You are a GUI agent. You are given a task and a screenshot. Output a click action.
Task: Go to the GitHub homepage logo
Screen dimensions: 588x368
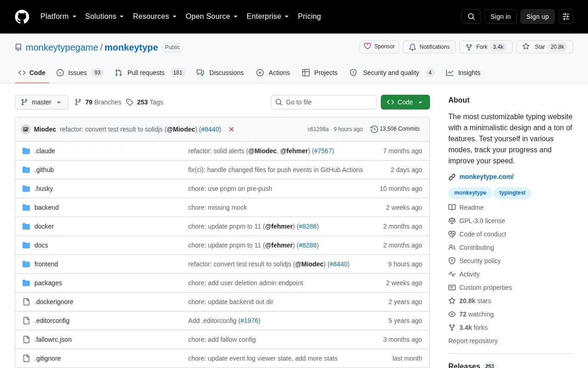(x=22, y=17)
